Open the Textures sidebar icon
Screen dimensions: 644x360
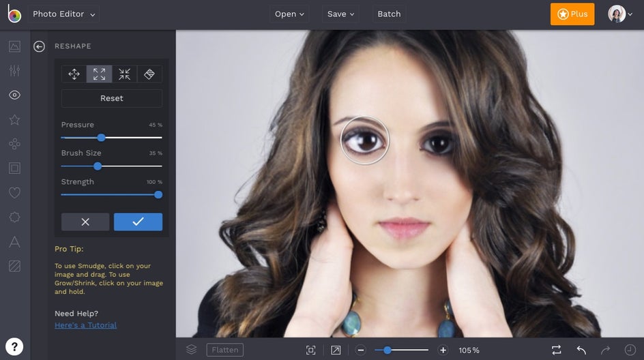tap(14, 266)
